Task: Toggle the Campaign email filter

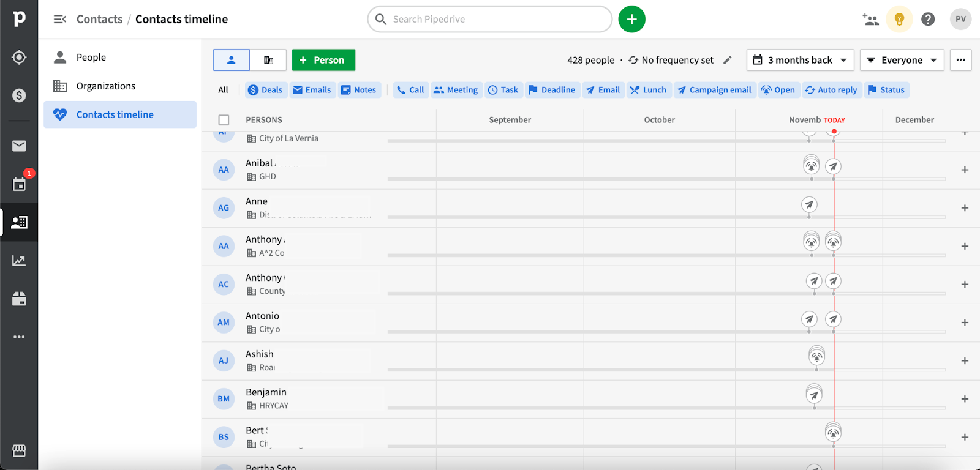Action: [715, 90]
